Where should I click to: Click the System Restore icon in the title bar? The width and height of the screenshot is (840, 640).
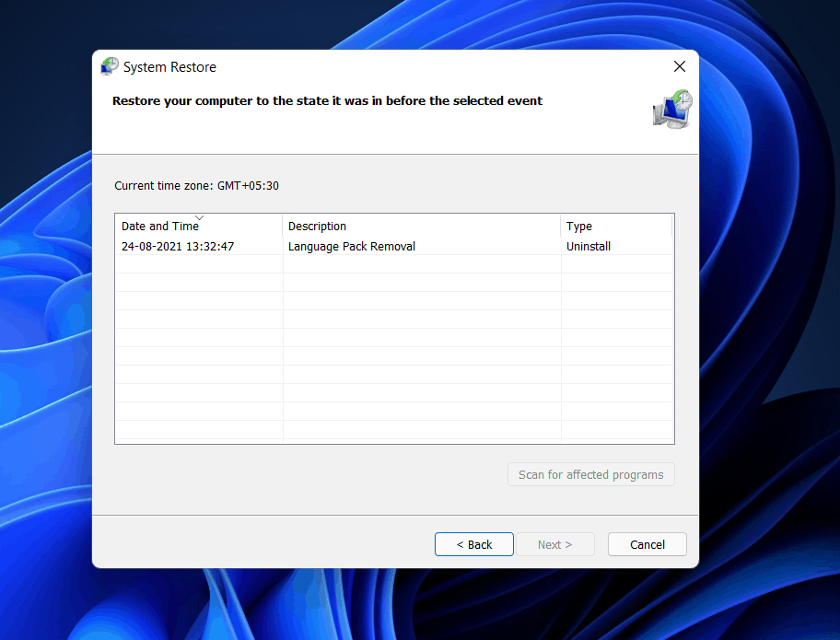point(110,66)
